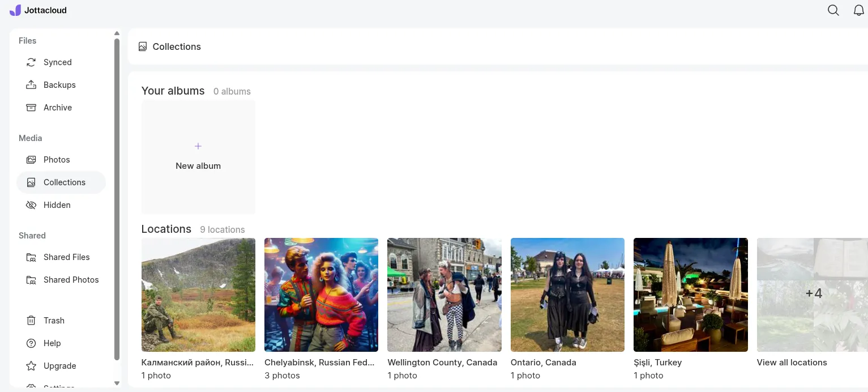Click the Photos sidebar icon
The width and height of the screenshot is (868, 392).
pyautogui.click(x=31, y=160)
